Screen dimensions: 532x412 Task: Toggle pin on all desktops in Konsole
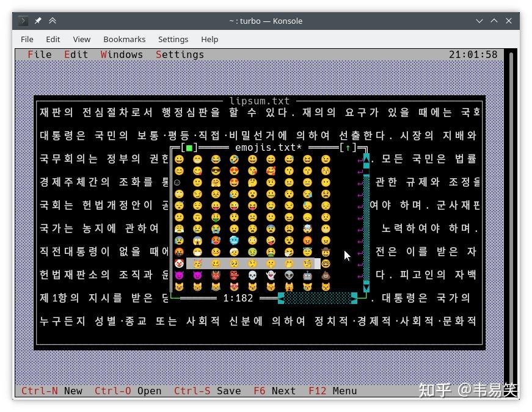(38, 21)
